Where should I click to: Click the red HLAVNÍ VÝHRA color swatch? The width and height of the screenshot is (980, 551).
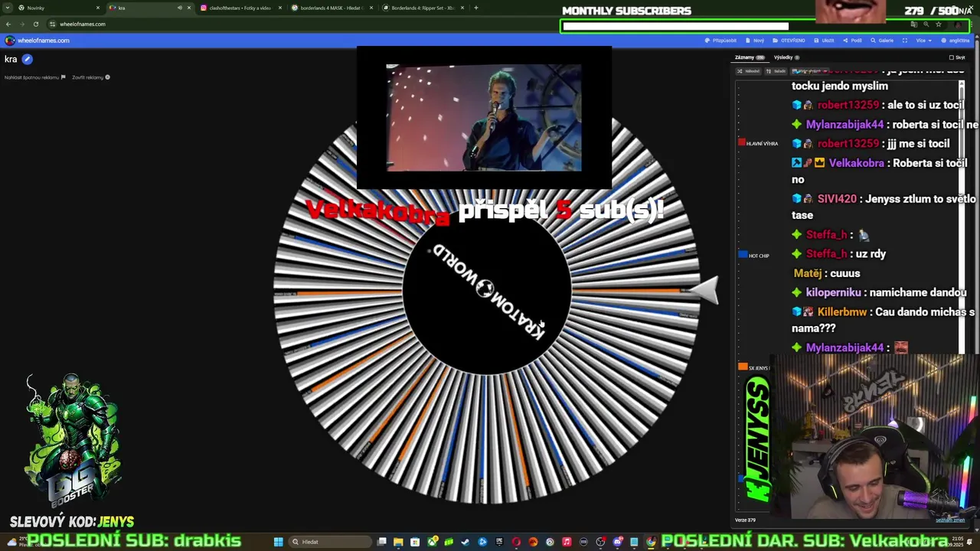(x=741, y=143)
